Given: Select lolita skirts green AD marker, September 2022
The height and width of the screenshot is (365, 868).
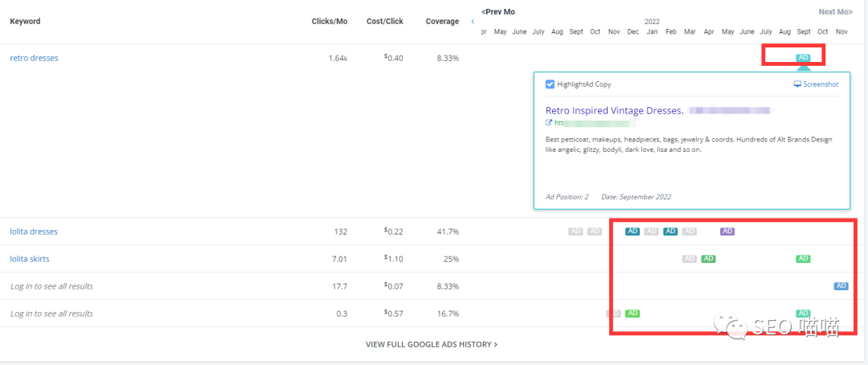Looking at the screenshot, I should [x=803, y=259].
